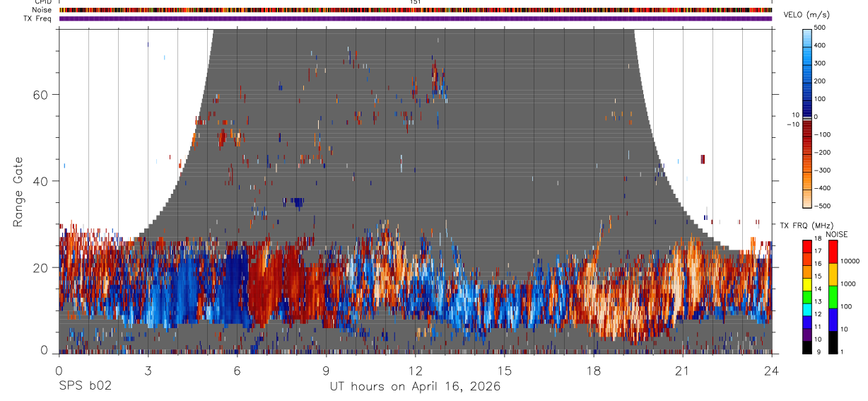Click the y-axis tick label "20"
Screen dimensions: 868x401
[x=41, y=267]
